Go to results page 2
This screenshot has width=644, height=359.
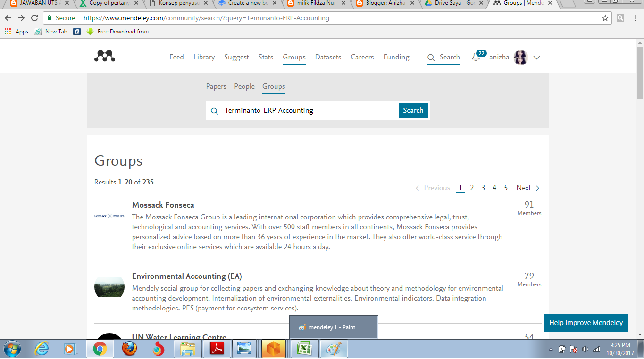pyautogui.click(x=472, y=188)
